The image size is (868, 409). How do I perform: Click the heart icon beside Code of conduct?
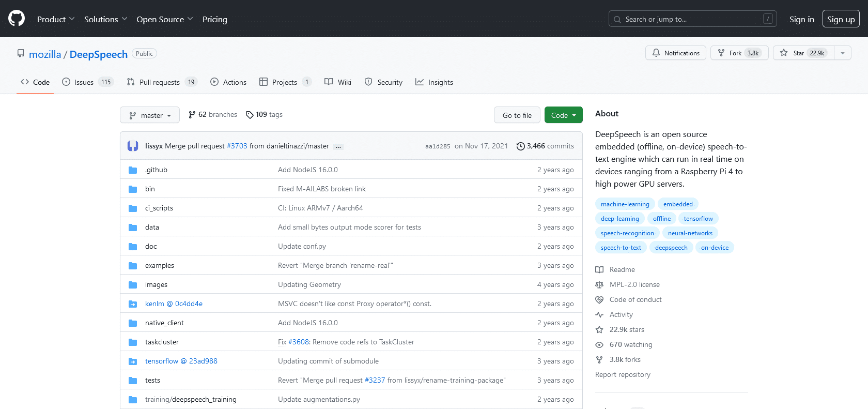click(599, 300)
